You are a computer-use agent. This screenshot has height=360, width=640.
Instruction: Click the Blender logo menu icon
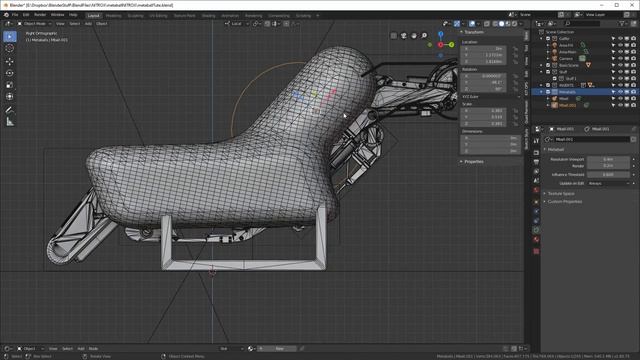click(6, 15)
